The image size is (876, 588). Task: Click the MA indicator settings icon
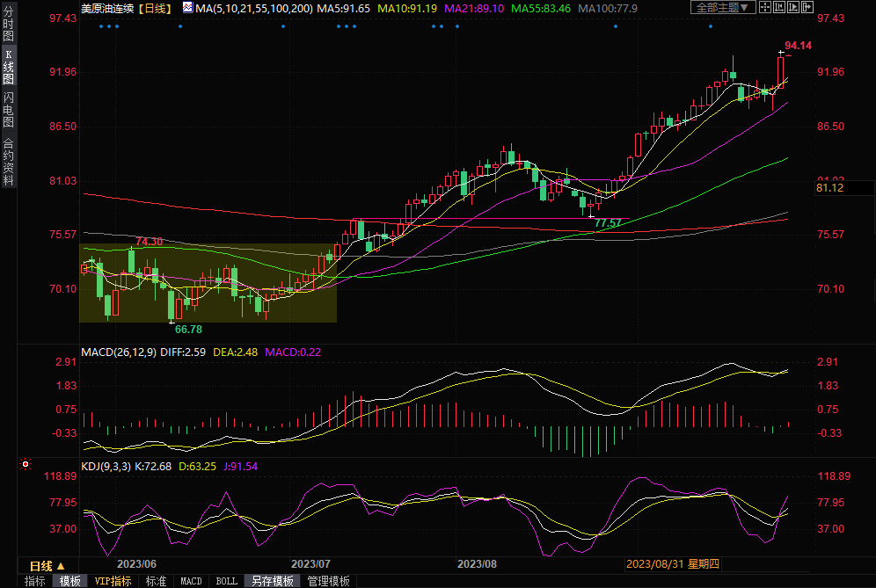tap(188, 8)
